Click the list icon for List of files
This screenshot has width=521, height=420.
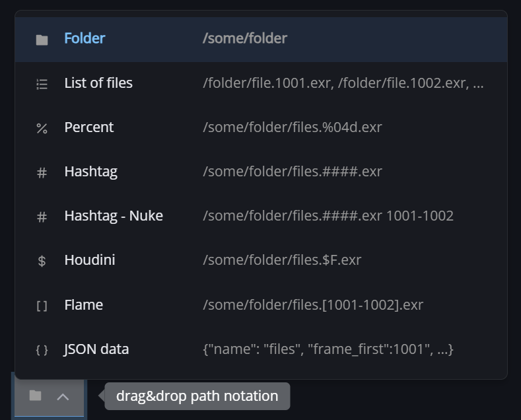pos(42,84)
